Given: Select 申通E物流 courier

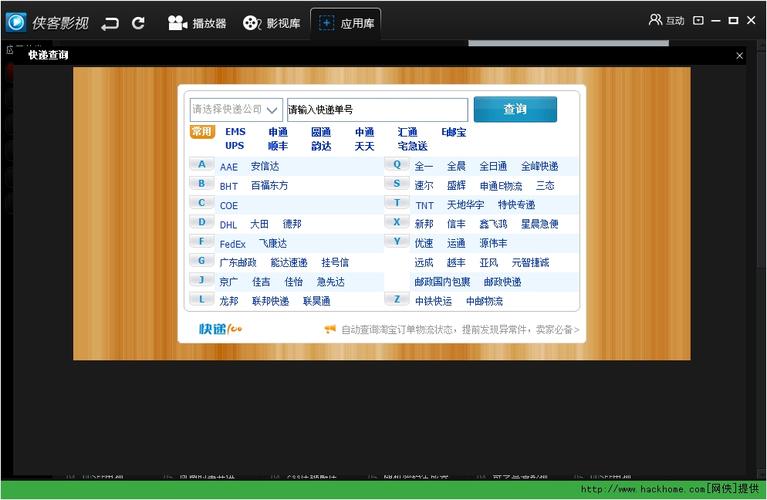Looking at the screenshot, I should [x=501, y=186].
